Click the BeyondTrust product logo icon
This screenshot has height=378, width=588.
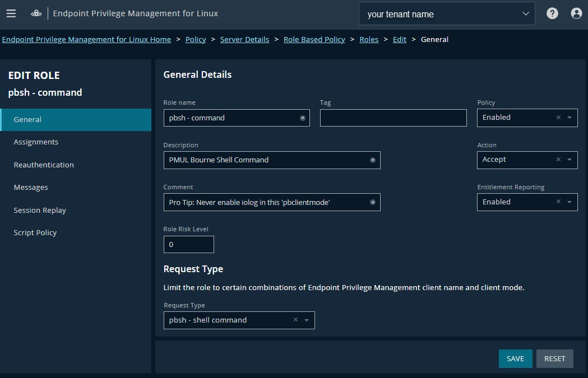click(36, 13)
